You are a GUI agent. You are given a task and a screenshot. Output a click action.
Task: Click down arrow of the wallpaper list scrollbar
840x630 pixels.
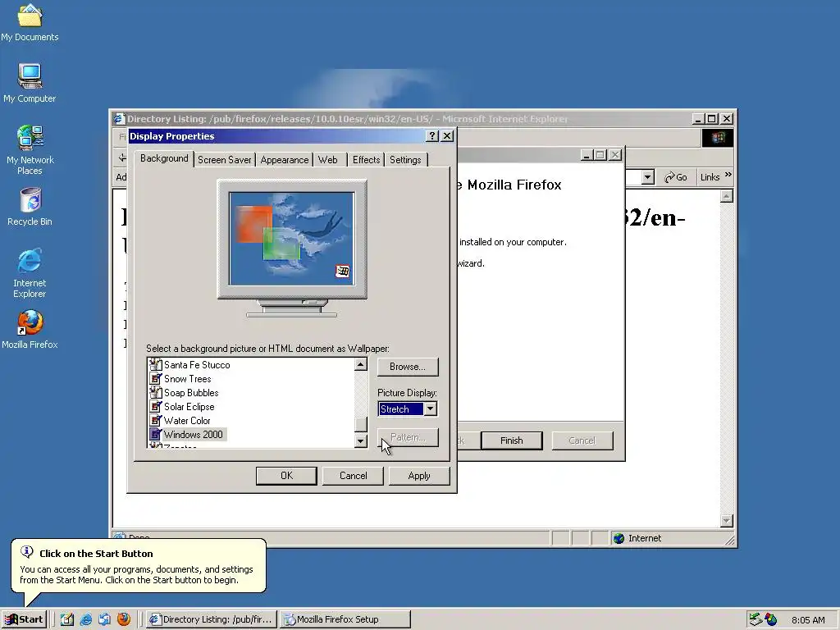(x=361, y=441)
